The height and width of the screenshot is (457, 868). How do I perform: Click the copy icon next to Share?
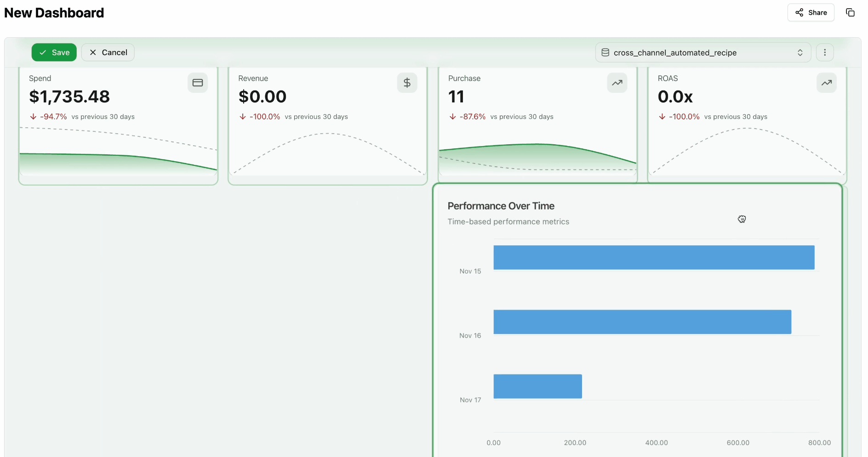click(850, 12)
